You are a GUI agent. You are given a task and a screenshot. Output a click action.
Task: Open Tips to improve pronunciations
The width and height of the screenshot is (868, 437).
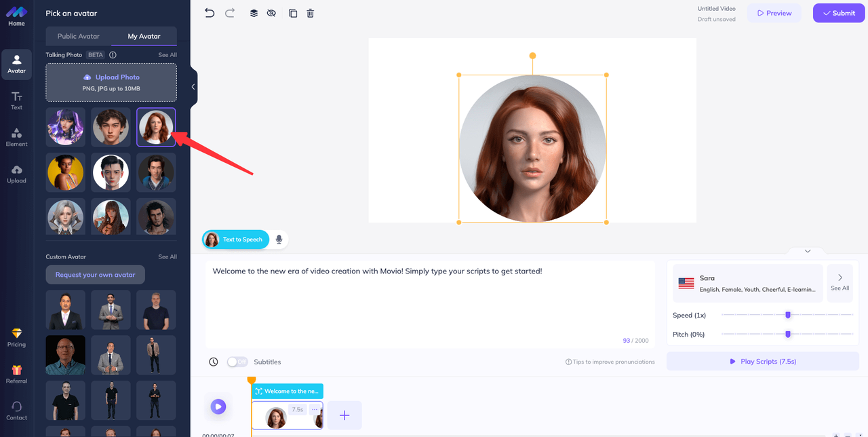[610, 362]
